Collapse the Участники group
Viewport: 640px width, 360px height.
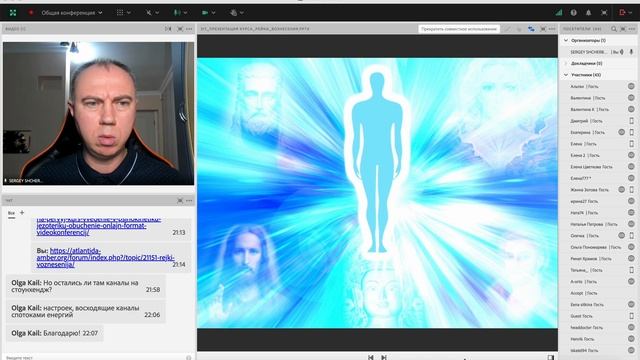tap(566, 75)
